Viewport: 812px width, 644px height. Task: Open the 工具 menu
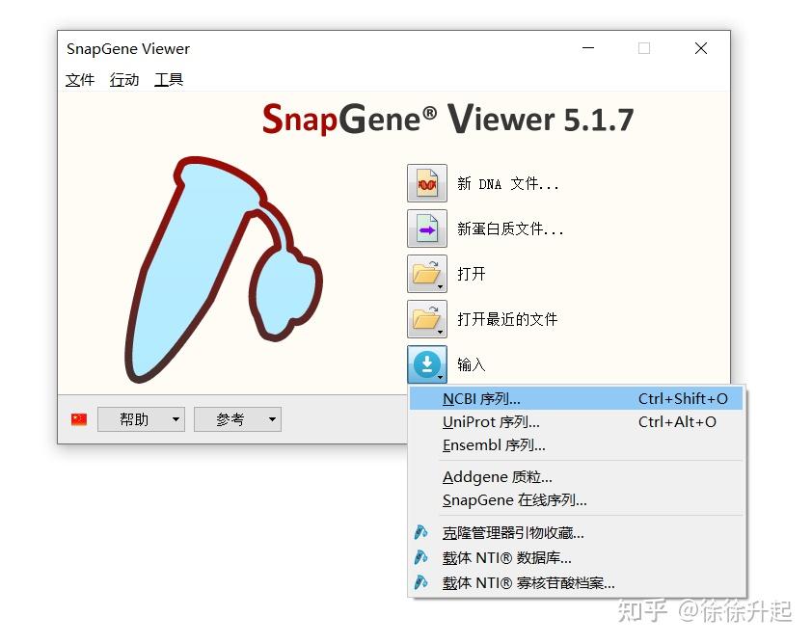pyautogui.click(x=169, y=80)
